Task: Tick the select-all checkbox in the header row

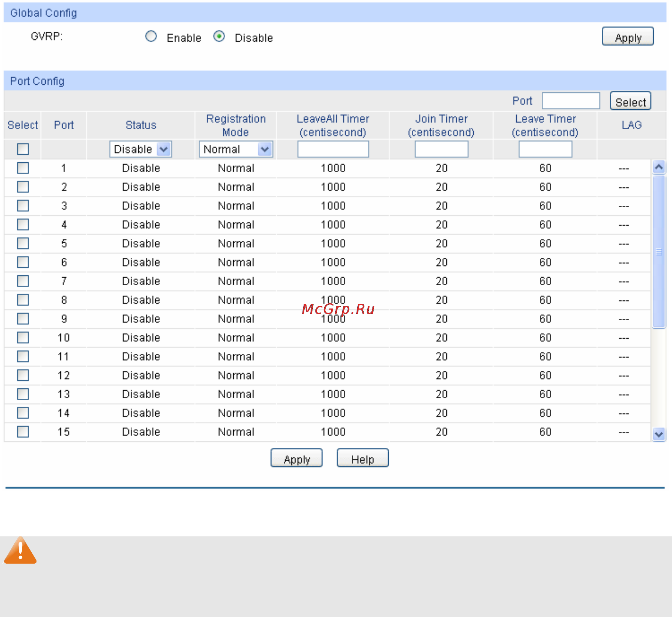Action: (23, 149)
